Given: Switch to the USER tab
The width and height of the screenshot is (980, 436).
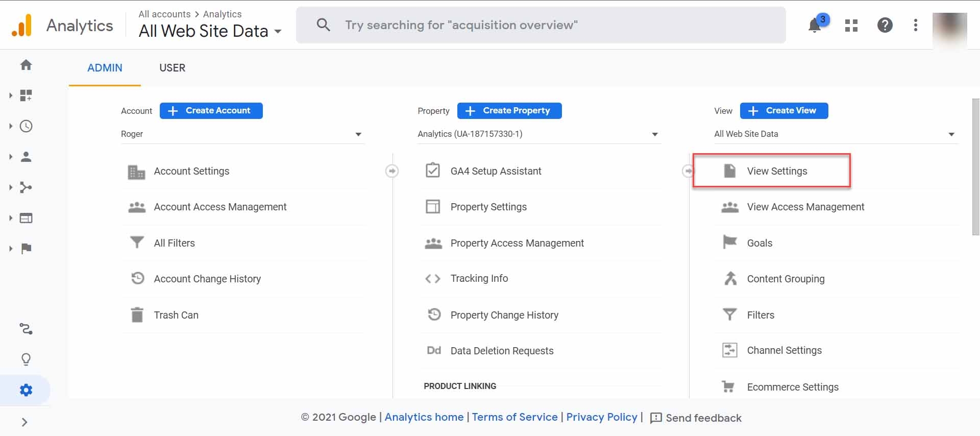Looking at the screenshot, I should (172, 68).
